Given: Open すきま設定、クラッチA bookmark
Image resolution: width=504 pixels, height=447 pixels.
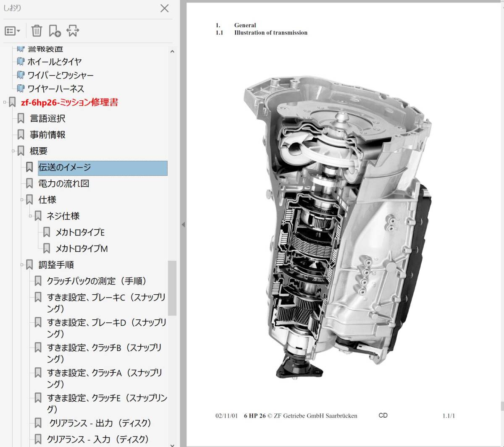Looking at the screenshot, I should point(104,378).
